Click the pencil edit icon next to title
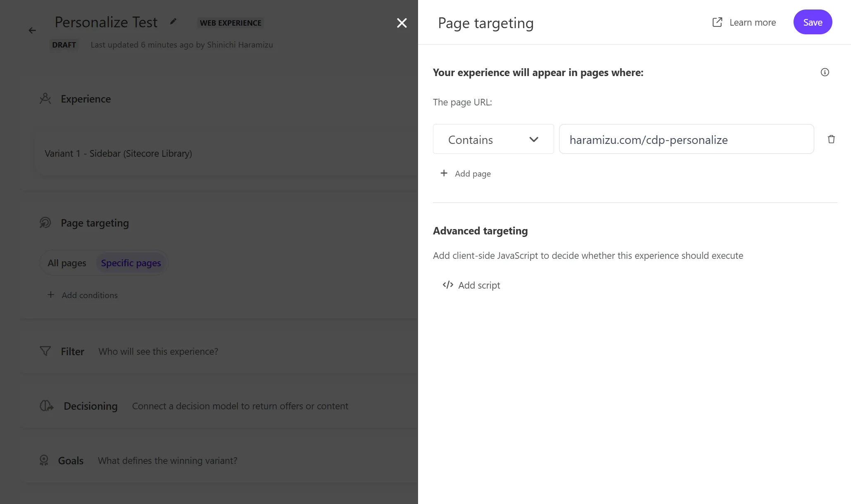This screenshot has width=851, height=504. click(x=173, y=22)
